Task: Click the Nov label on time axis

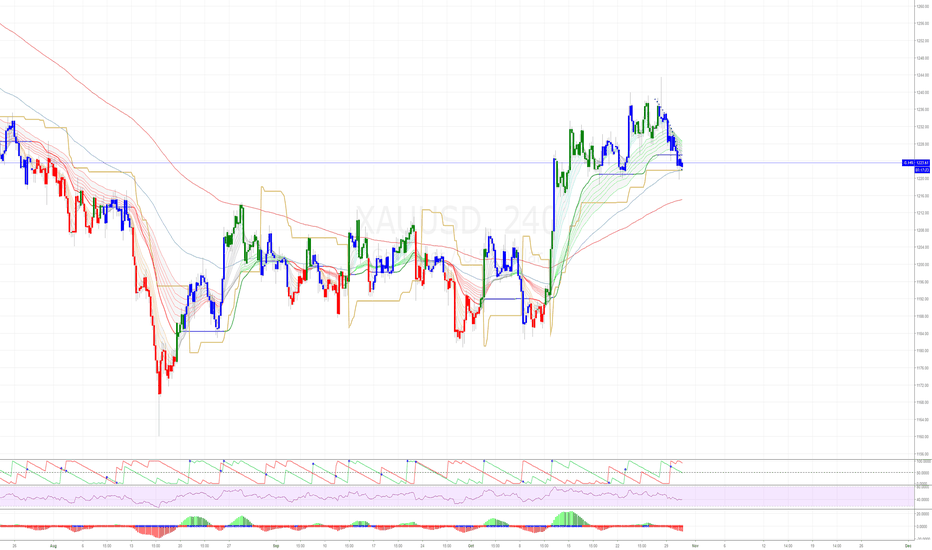Action: click(695, 545)
